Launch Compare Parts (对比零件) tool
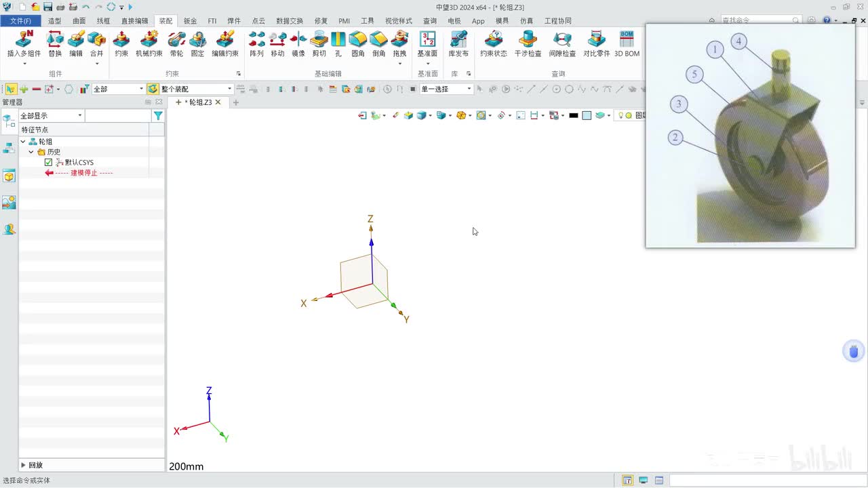This screenshot has width=868, height=488. point(597,43)
